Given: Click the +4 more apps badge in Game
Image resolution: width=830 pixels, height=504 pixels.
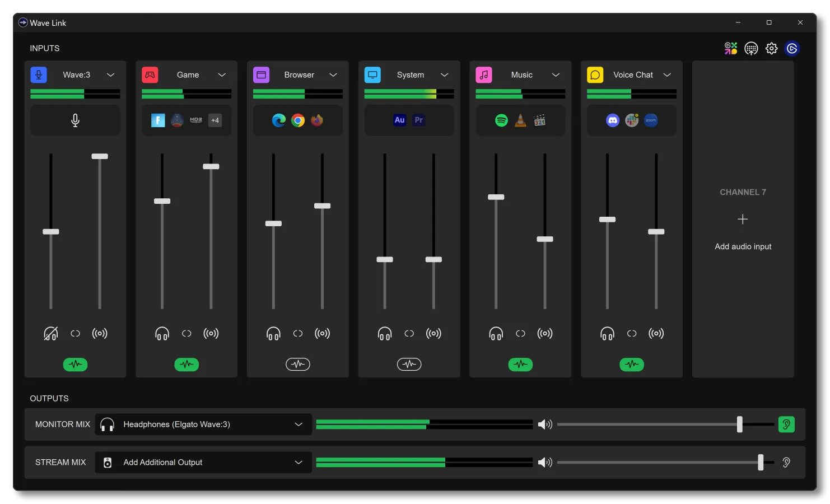Looking at the screenshot, I should [x=215, y=120].
